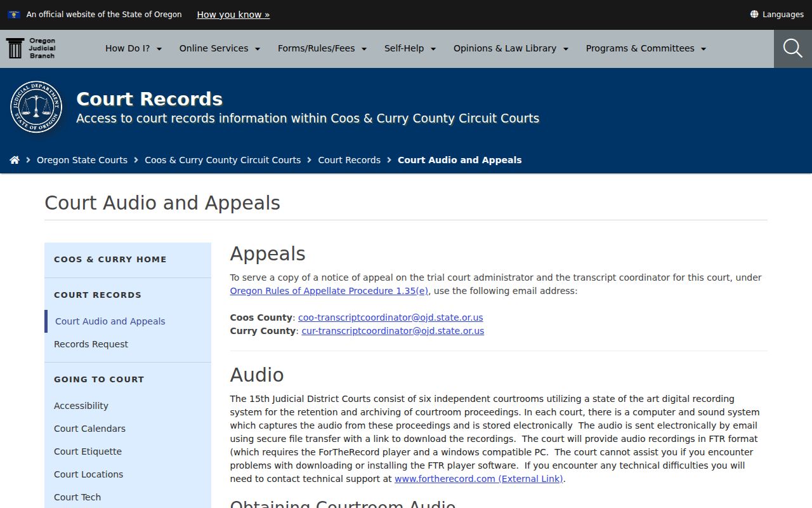Open the Court Locations sidebar link
The width and height of the screenshot is (812, 508).
88,474
